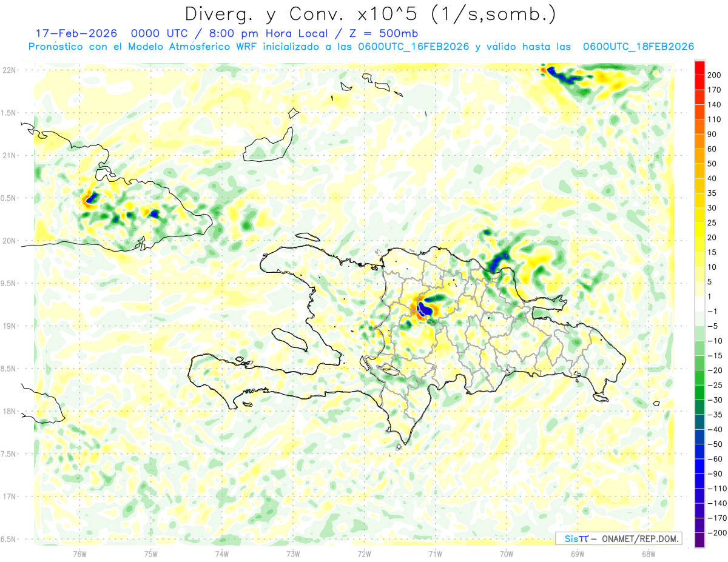
Task: Click the blue convergence streak near 70W off the north coast
Action: (x=498, y=261)
